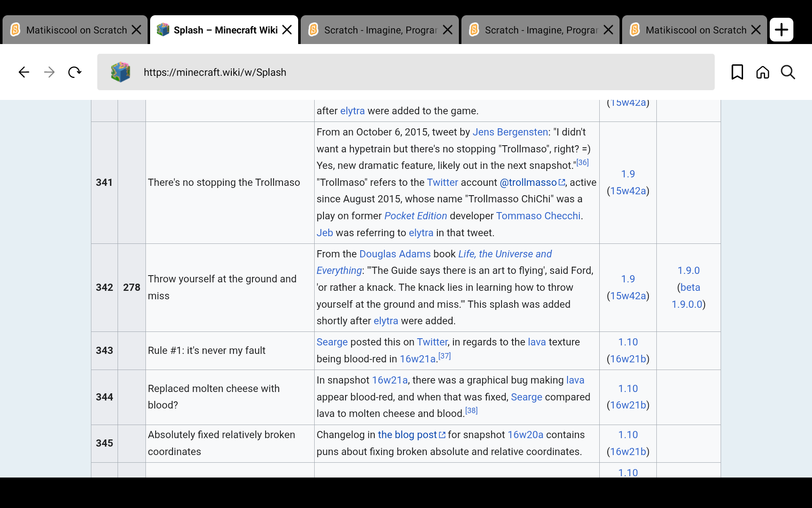Viewport: 812px width, 508px height.
Task: Reload the page with refresh icon
Action: click(75, 72)
